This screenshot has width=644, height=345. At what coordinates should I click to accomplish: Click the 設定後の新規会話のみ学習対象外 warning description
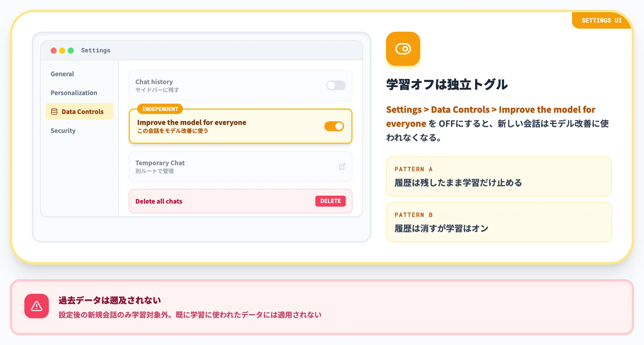[190, 315]
